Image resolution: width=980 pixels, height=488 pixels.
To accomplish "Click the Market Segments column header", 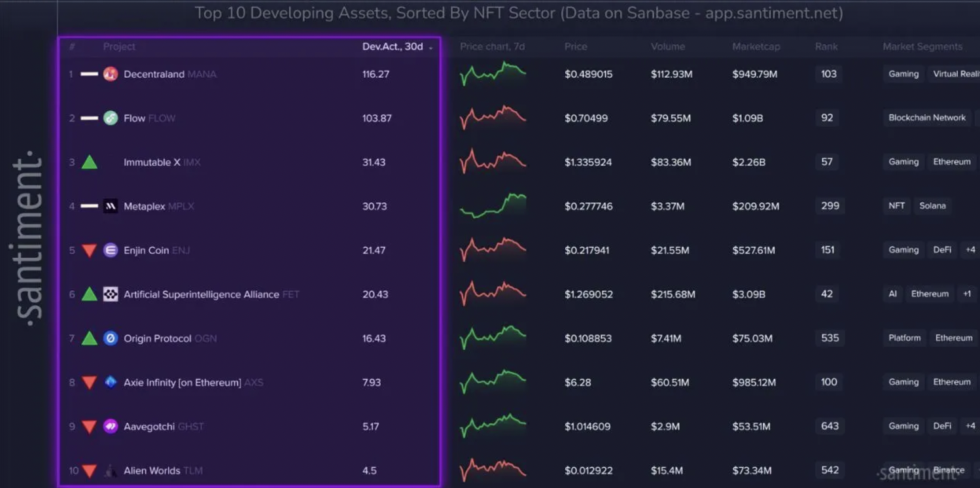I will point(922,46).
